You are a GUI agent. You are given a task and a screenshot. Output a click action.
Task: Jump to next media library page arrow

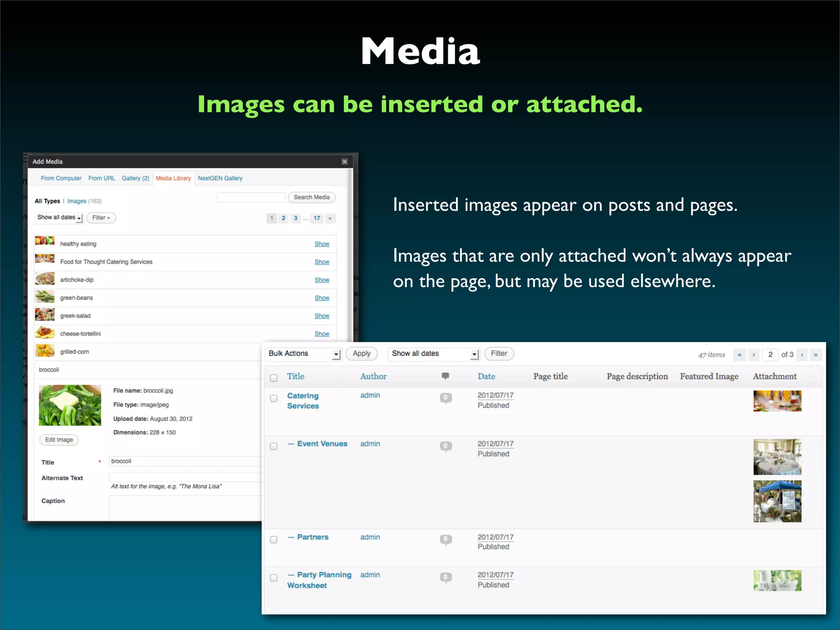coord(330,218)
